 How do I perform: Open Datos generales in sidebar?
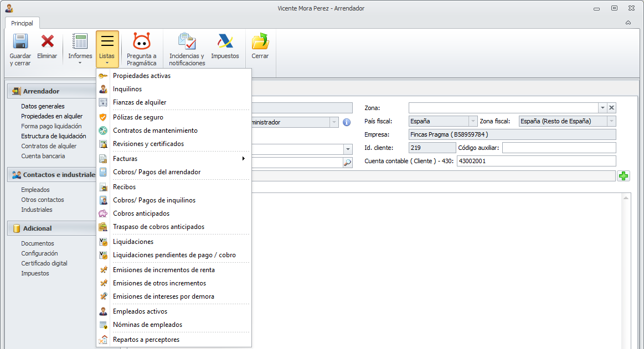(43, 106)
